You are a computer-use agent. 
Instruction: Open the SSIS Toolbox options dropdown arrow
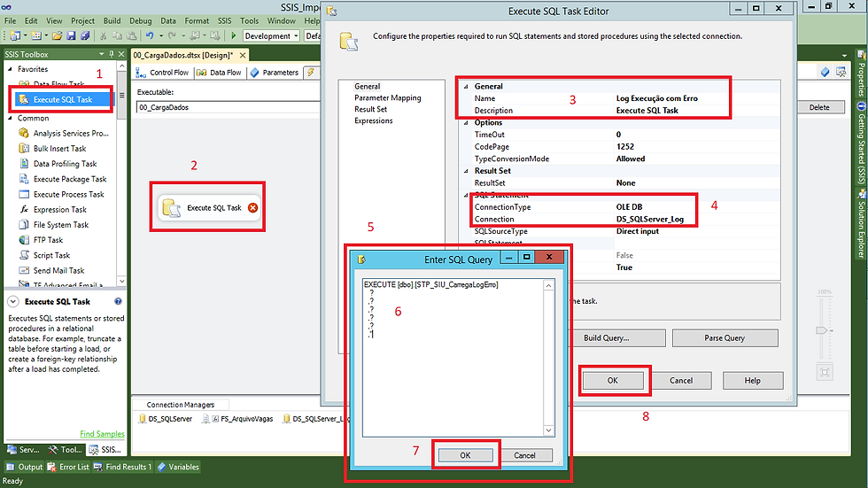click(x=101, y=54)
